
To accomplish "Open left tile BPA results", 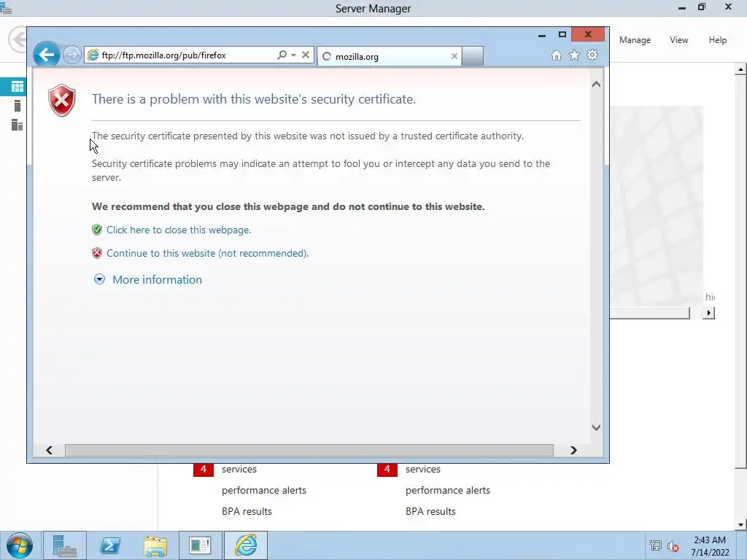I will pos(247,511).
